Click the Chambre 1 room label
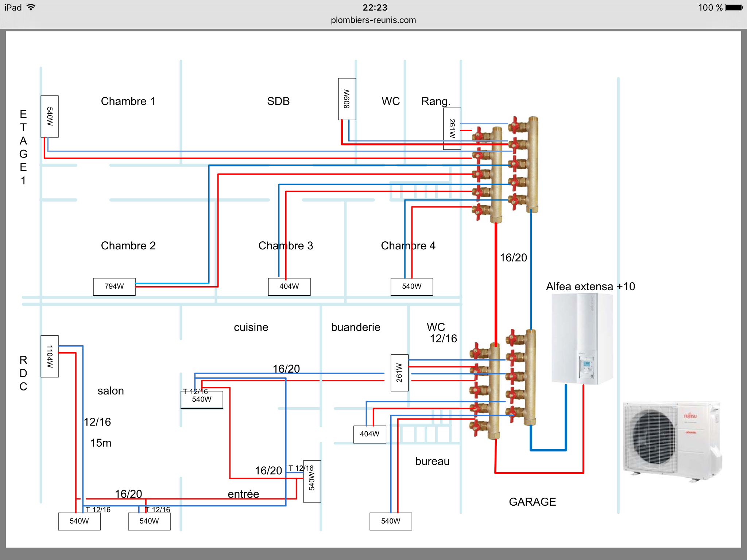The width and height of the screenshot is (747, 560). [128, 101]
